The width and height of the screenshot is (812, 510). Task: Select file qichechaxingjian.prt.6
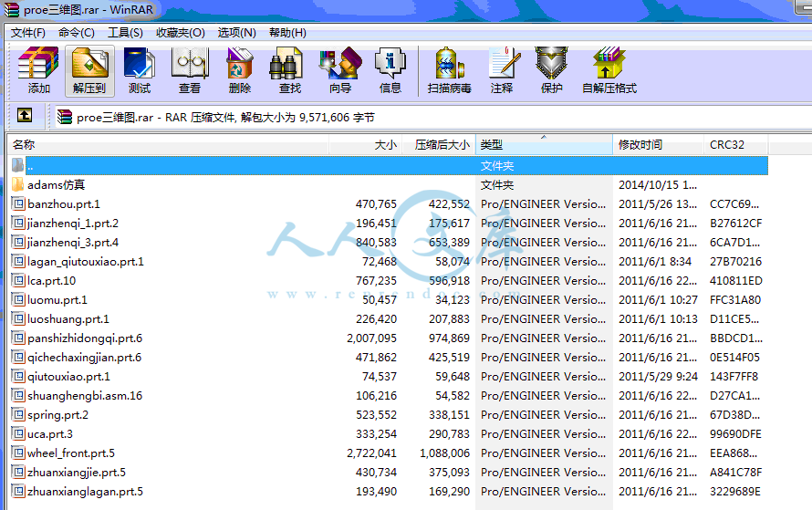[85, 357]
